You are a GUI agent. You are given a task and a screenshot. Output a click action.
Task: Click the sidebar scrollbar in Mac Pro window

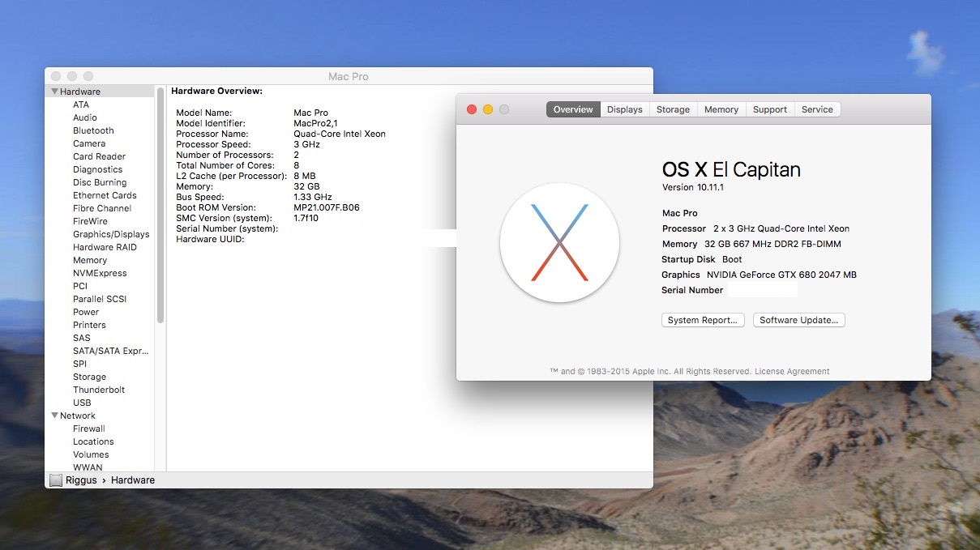160,205
